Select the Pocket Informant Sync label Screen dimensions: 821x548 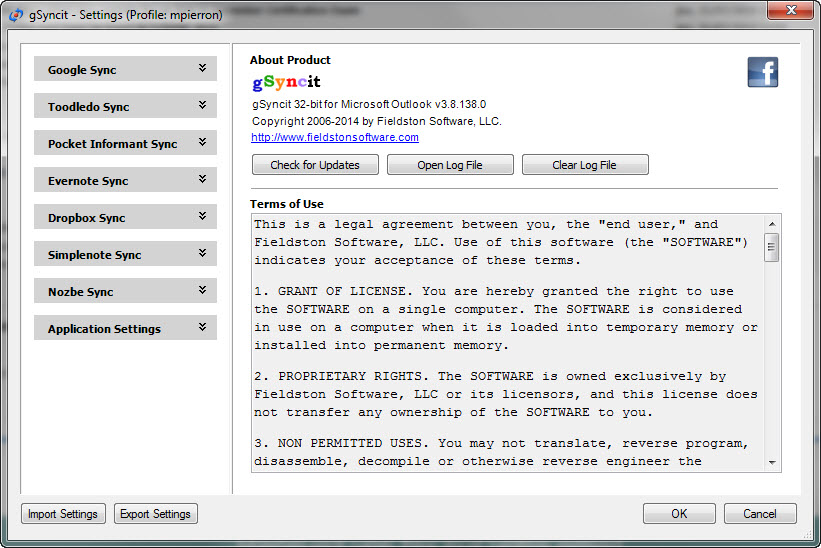(113, 144)
